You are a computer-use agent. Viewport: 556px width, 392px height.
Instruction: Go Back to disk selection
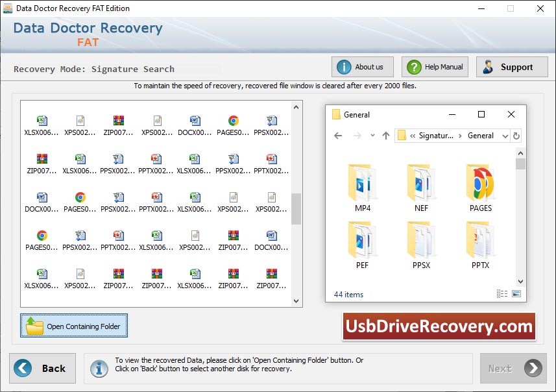pyautogui.click(x=42, y=368)
